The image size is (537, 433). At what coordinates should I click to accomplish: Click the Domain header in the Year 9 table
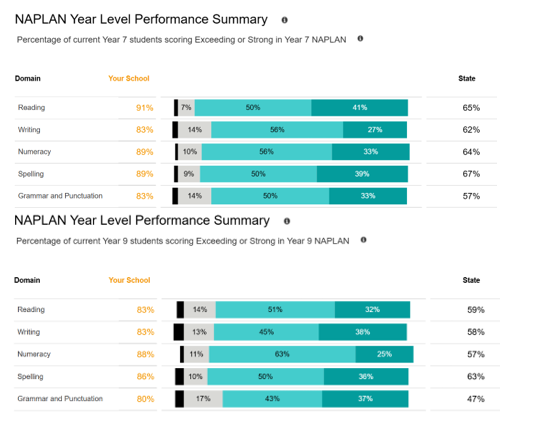(x=27, y=280)
